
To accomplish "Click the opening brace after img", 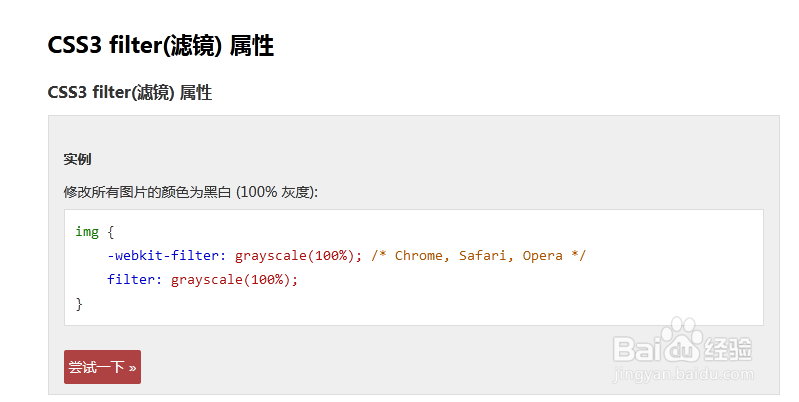I will pos(111,232).
